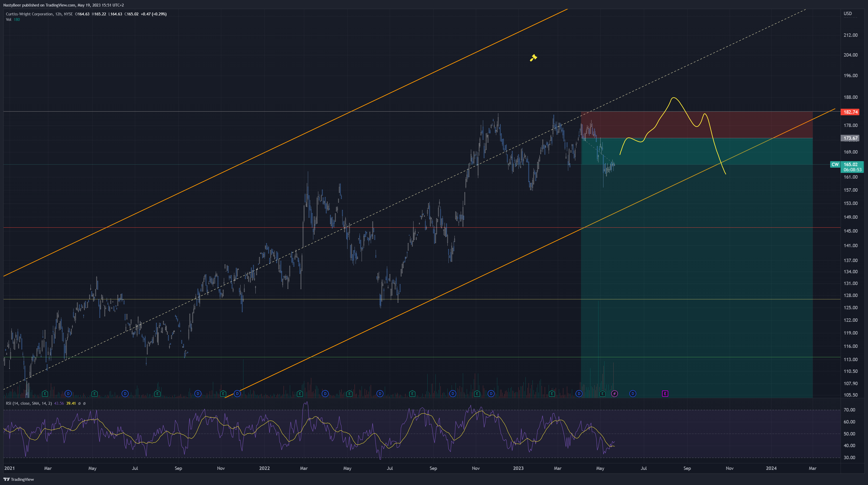Viewport: 868px width, 485px height.
Task: Click the earnings E marker at May 2021
Action: coord(94,393)
